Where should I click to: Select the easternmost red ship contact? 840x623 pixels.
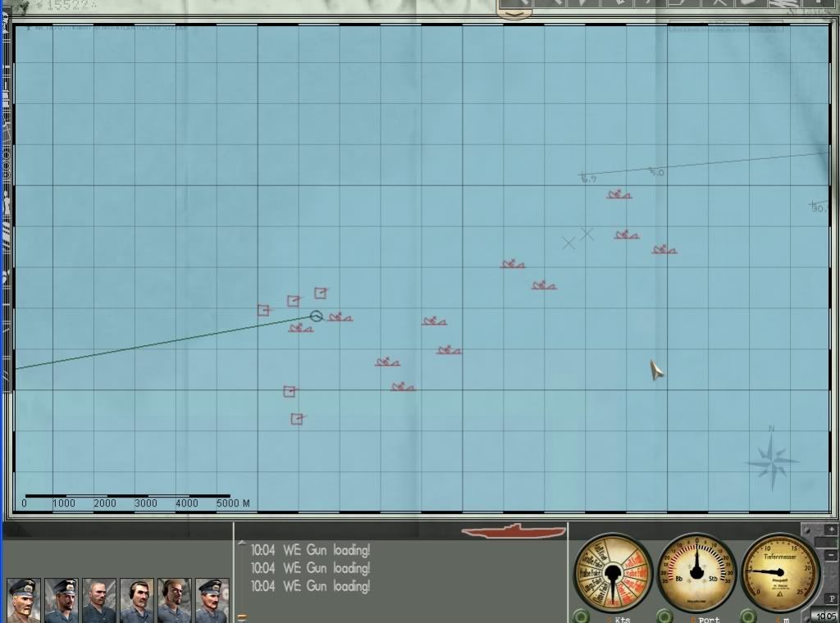pyautogui.click(x=664, y=249)
